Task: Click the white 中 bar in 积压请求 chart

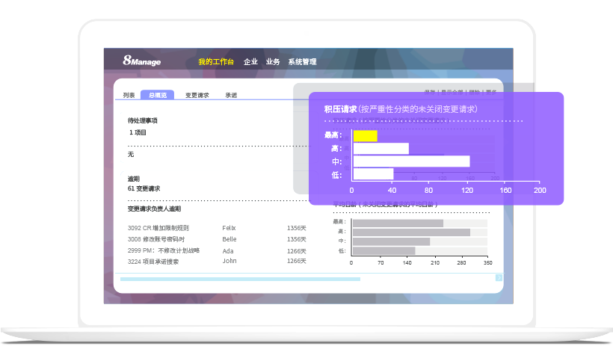Action: (411, 161)
